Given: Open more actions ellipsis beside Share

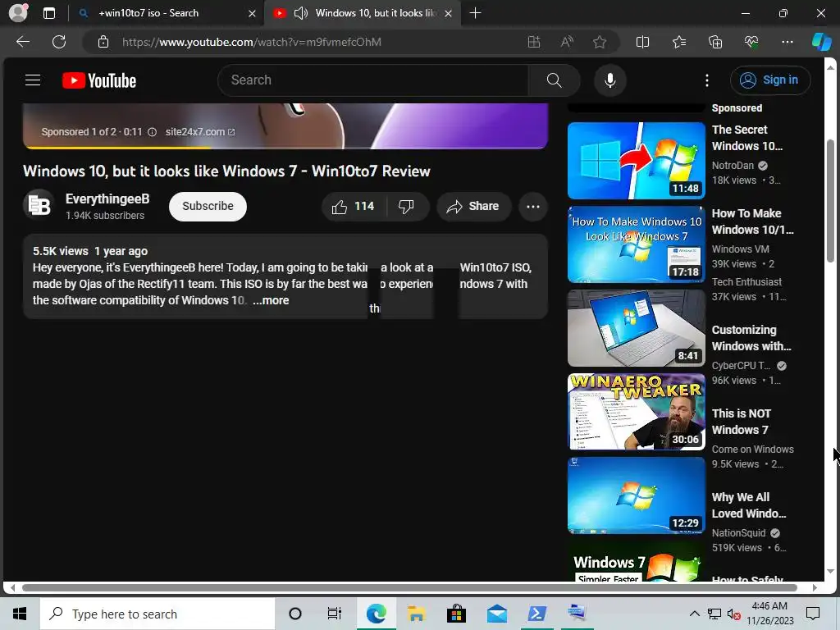Looking at the screenshot, I should tap(533, 207).
